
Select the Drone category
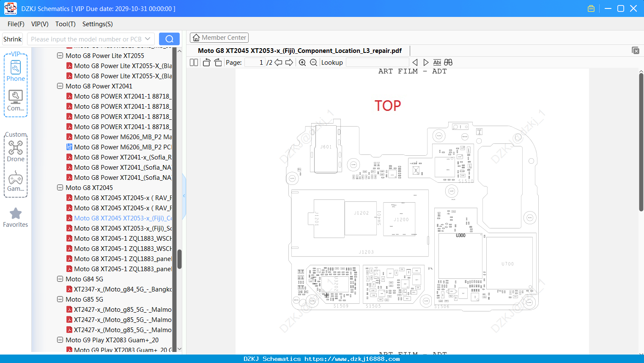pos(16,151)
